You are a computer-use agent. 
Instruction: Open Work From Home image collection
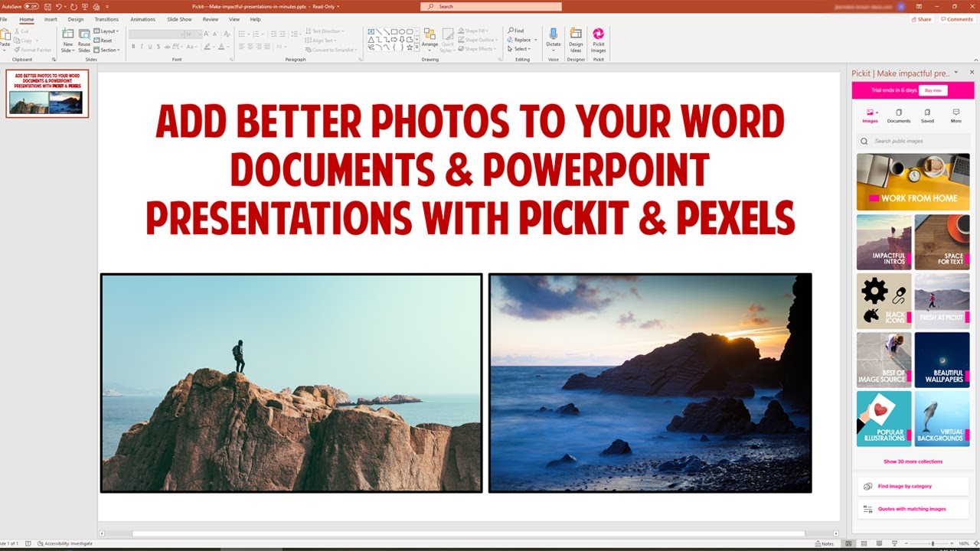click(x=913, y=181)
